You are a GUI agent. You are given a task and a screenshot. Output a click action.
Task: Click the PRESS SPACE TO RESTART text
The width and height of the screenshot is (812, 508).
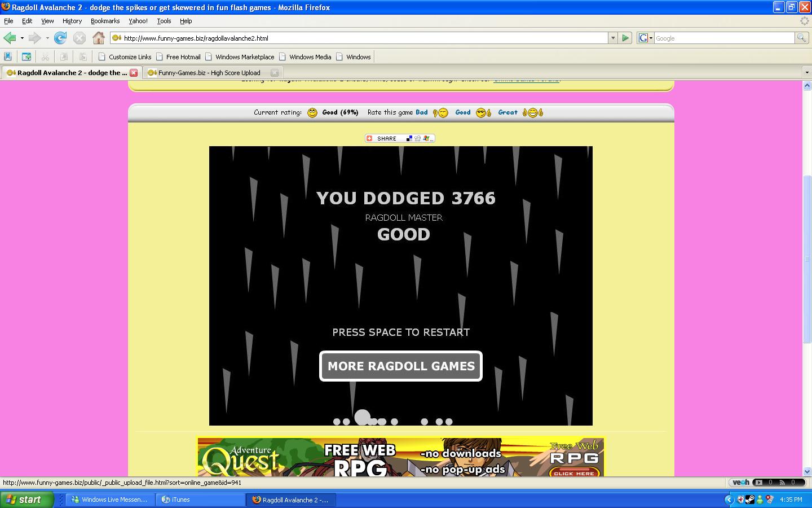point(401,332)
